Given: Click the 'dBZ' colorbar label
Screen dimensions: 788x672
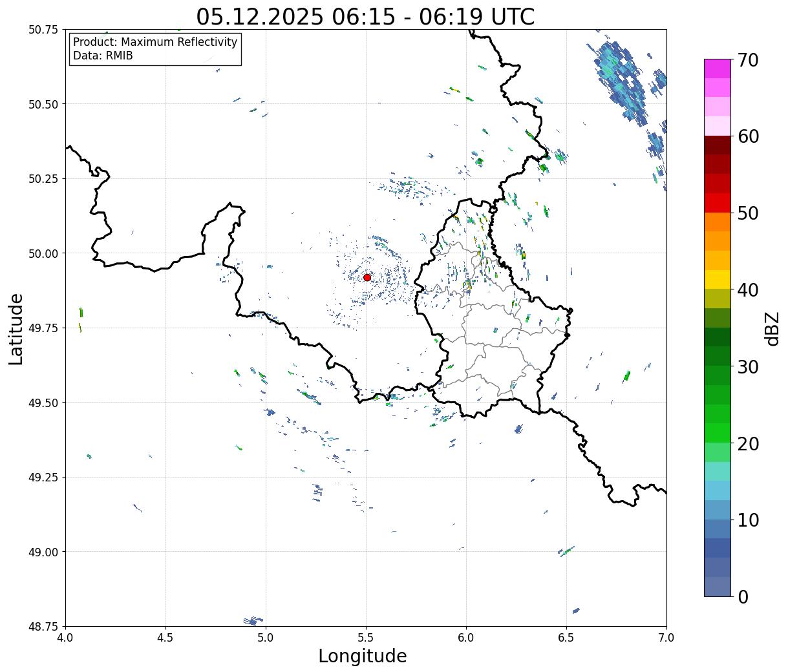Looking at the screenshot, I should coord(772,328).
